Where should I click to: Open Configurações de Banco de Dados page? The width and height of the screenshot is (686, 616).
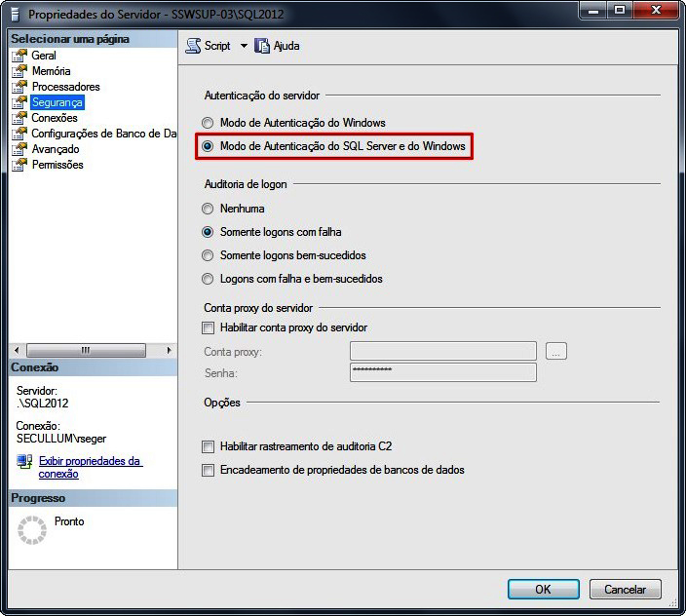pyautogui.click(x=102, y=134)
